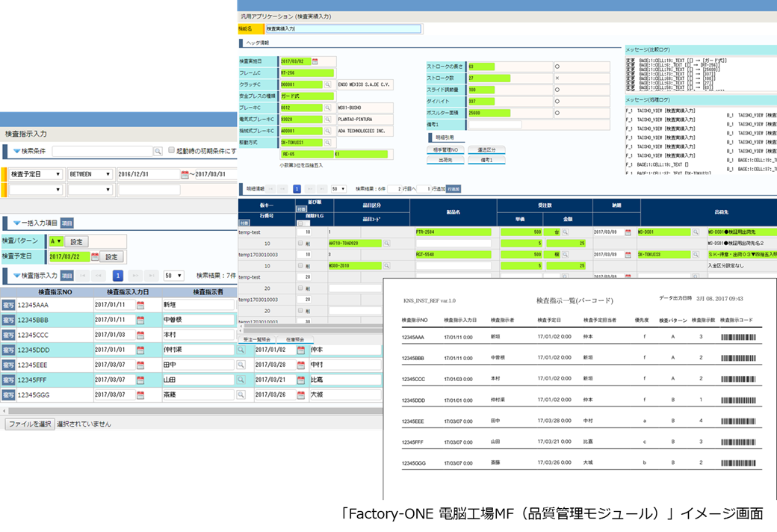Click lookup magnifier for ブレーキC 0012
Viewport: 777px width, 532px height.
point(327,108)
